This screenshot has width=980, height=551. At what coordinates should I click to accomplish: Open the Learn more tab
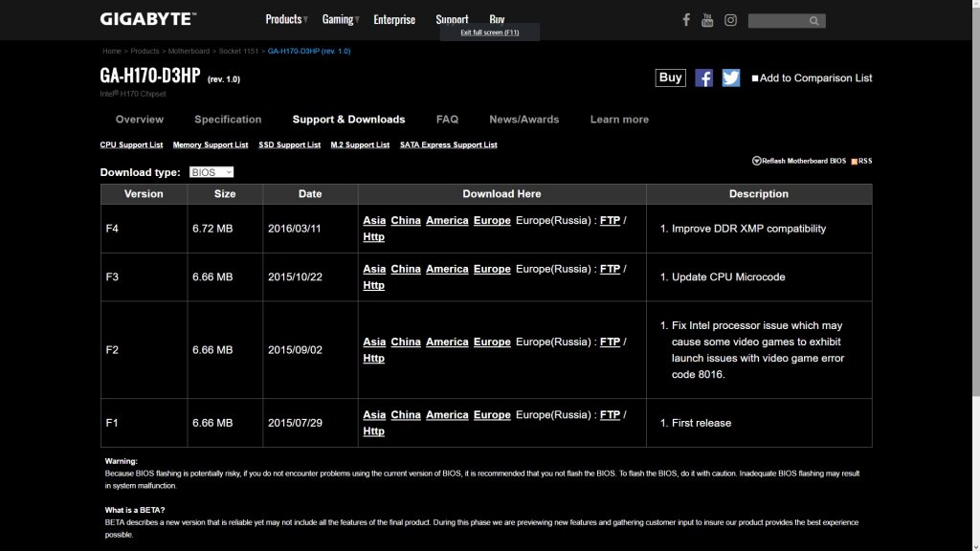[619, 120]
